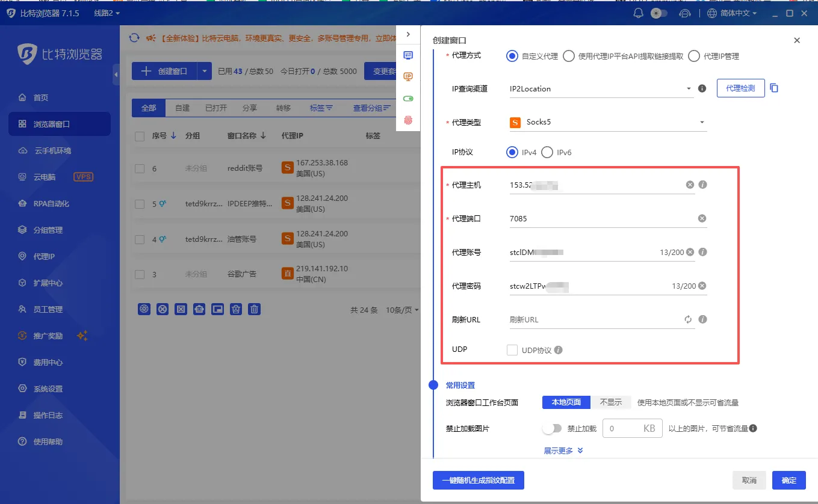
Task: Check the checkbox for row 6 reddit账号
Action: 140,168
